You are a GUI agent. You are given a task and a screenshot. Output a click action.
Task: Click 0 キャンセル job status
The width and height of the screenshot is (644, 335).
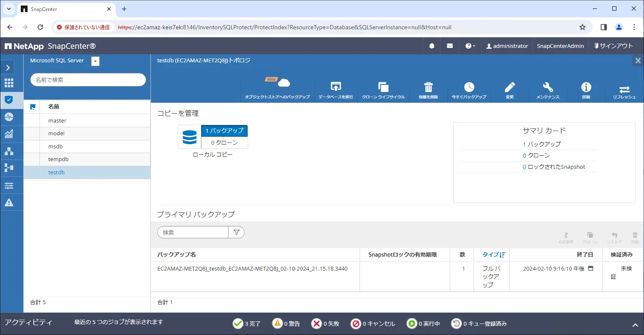pyautogui.click(x=373, y=324)
